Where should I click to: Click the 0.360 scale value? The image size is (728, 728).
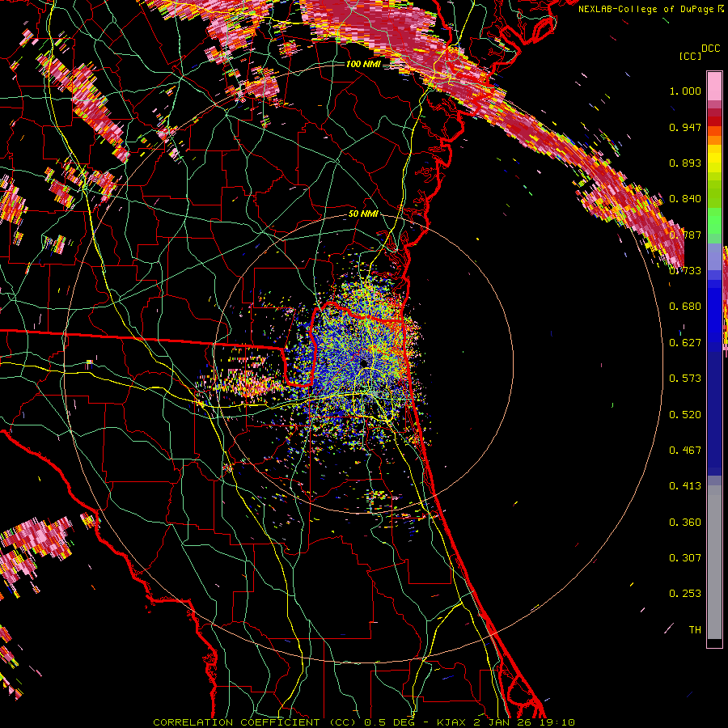pos(685,523)
